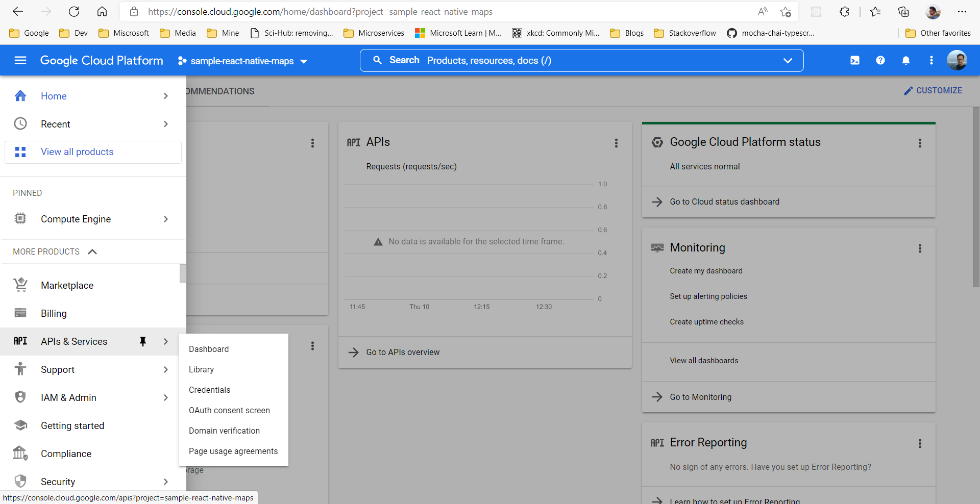Expand IAM & Admin submenu chevron
980x504 pixels.
(166, 397)
